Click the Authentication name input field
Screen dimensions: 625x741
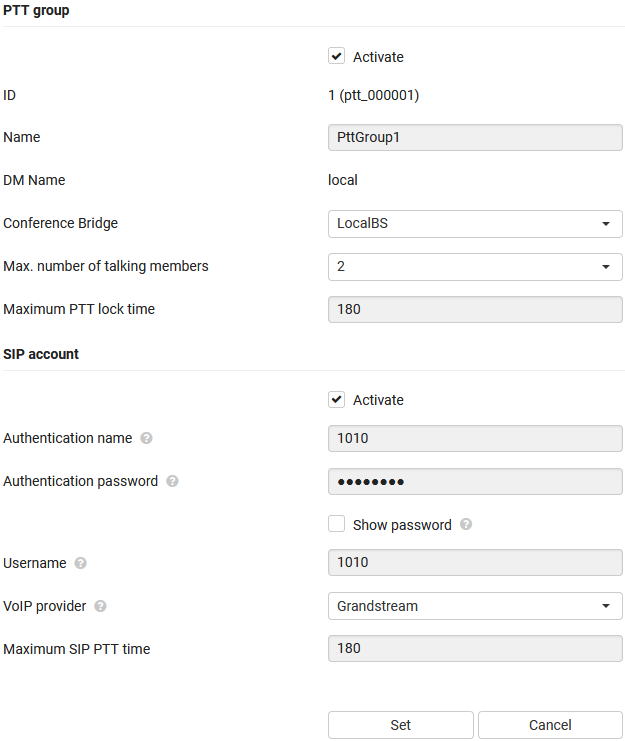pyautogui.click(x=475, y=438)
